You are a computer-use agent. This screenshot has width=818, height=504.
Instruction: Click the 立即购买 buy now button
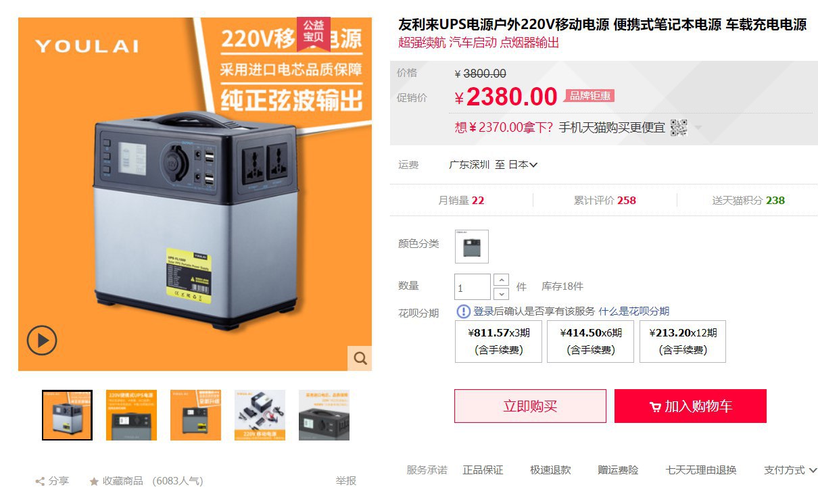(x=530, y=406)
